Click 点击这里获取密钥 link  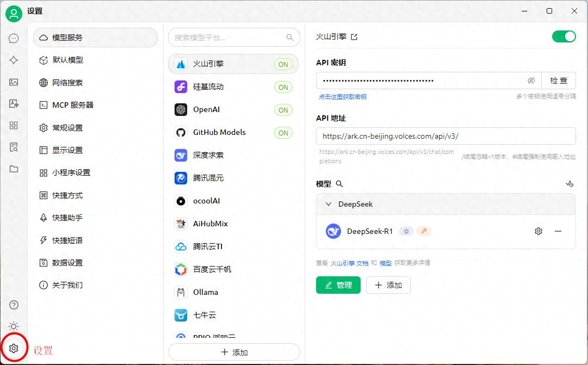(342, 97)
